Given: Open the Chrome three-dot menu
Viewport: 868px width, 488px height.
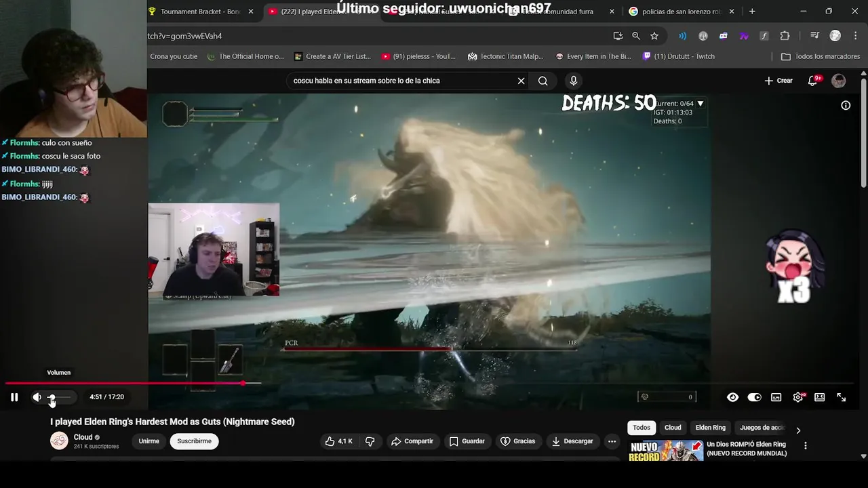Looking at the screenshot, I should (x=854, y=36).
